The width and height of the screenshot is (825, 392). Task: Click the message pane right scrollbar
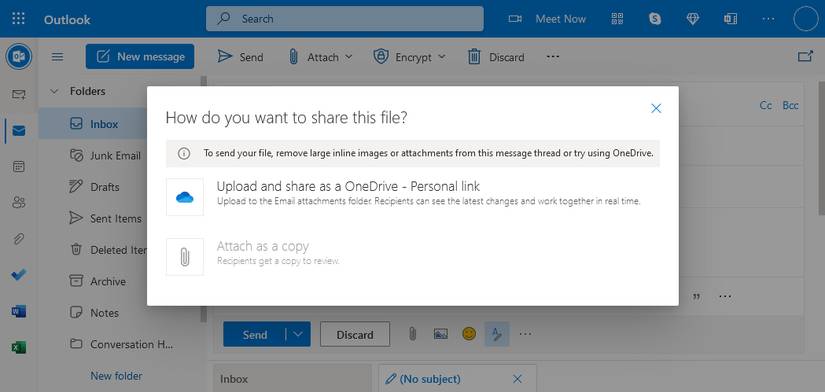tap(821, 148)
